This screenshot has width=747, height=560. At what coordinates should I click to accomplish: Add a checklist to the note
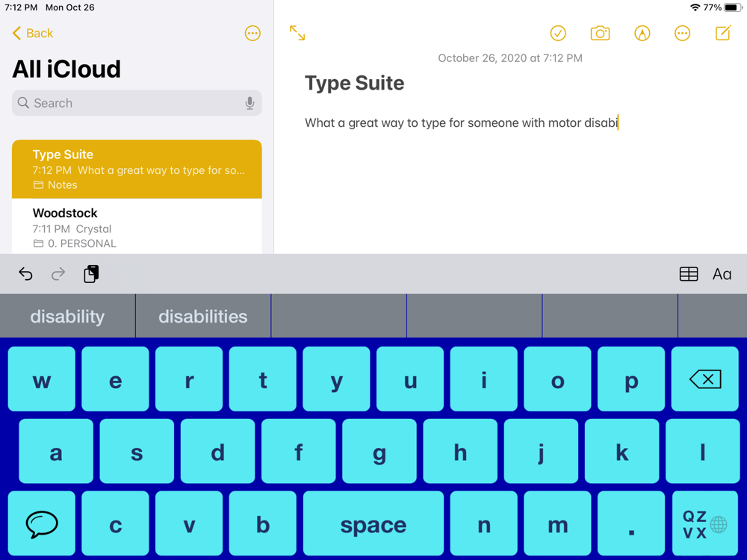[x=558, y=34]
